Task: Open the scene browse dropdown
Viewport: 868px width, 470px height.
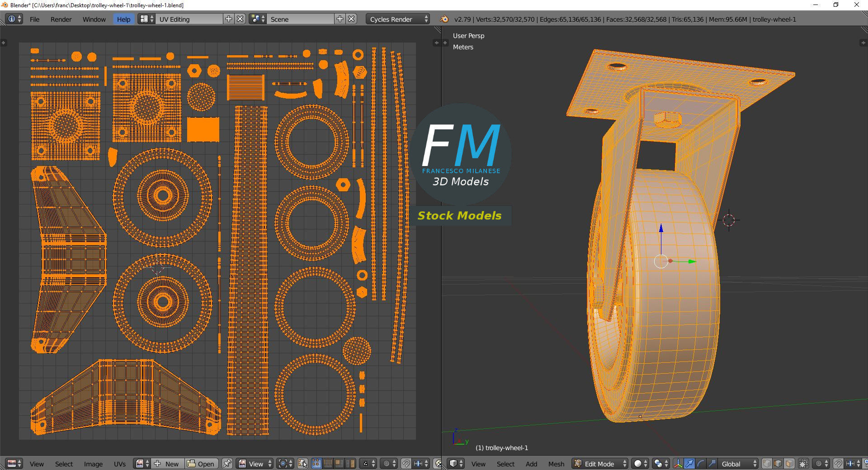Action: tap(257, 19)
